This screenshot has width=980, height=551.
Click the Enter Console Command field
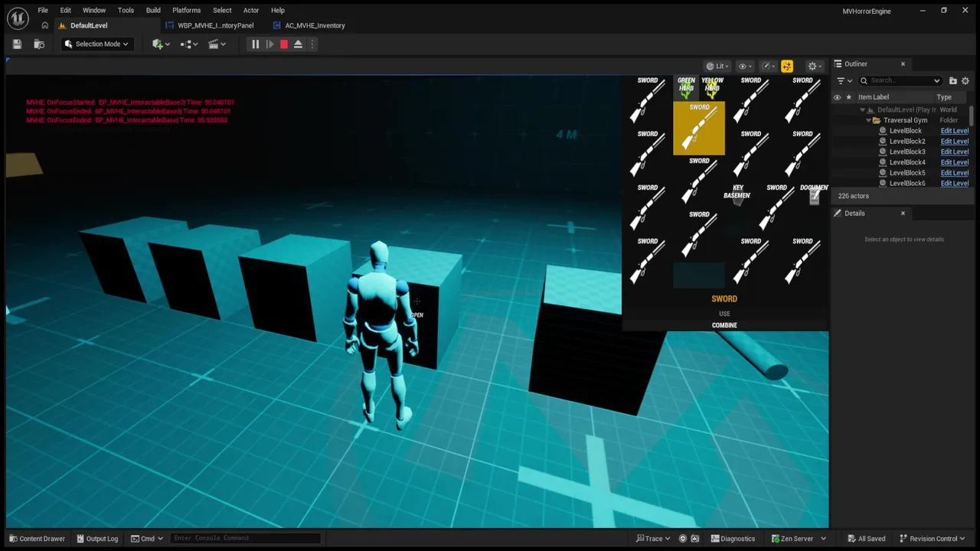coord(245,538)
